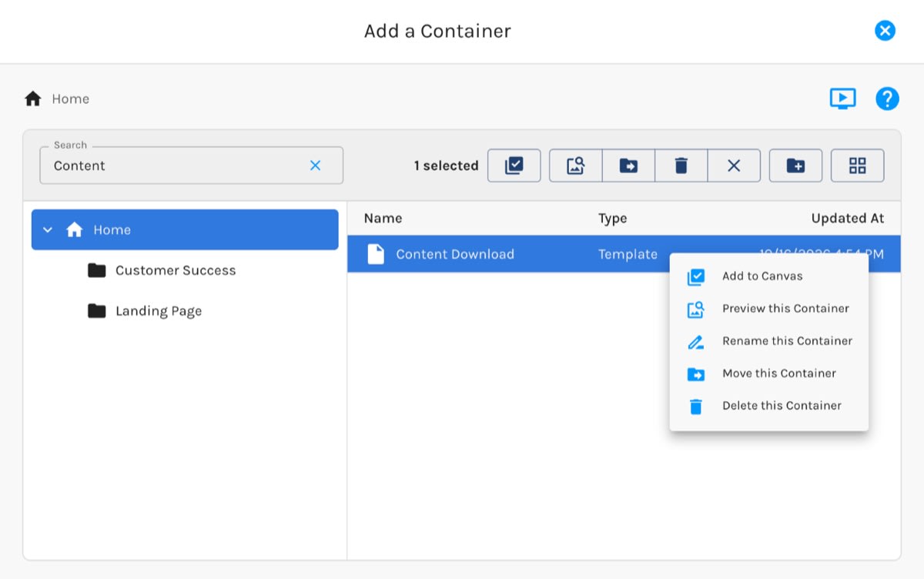
Task: Click the 1 selected label
Action: [446, 166]
